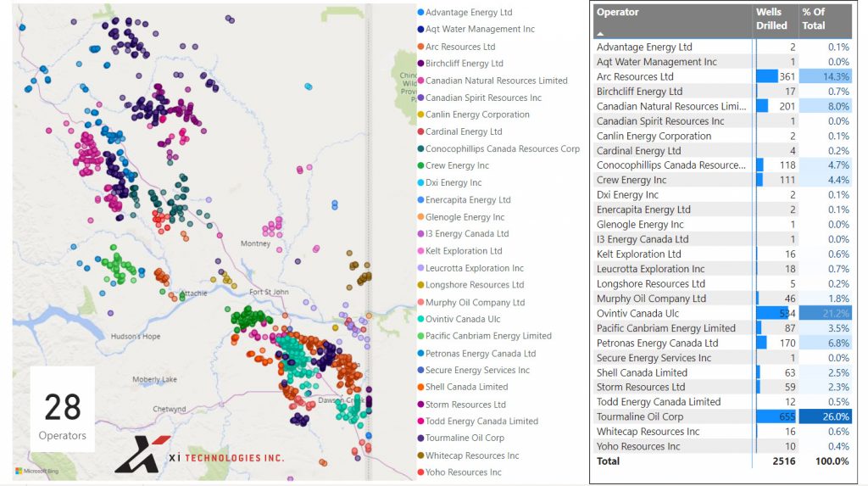Click Ovintiv Canada Ulc row in table

(722, 313)
